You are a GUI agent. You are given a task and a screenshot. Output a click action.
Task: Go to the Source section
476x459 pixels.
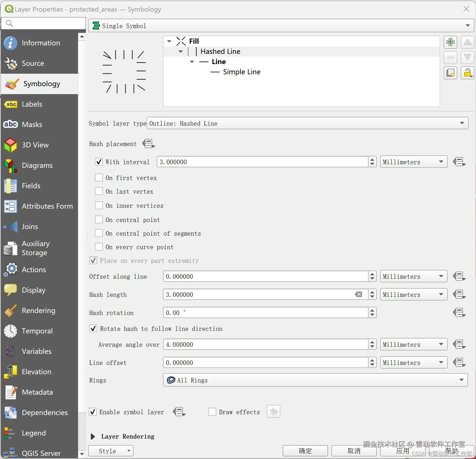pyautogui.click(x=39, y=63)
